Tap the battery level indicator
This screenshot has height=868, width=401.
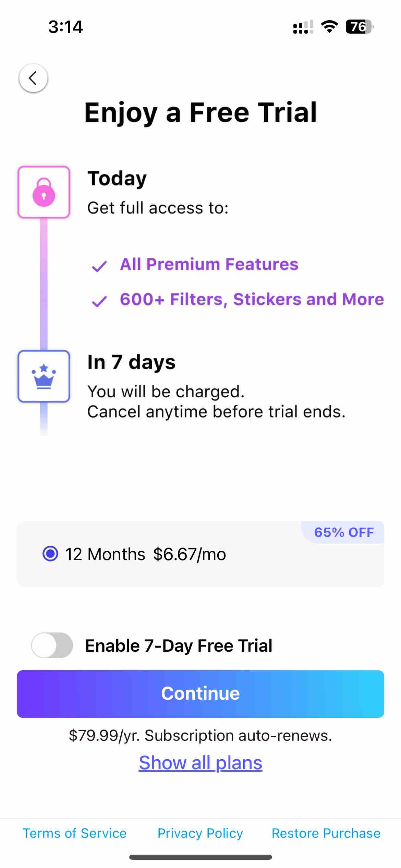click(x=359, y=27)
